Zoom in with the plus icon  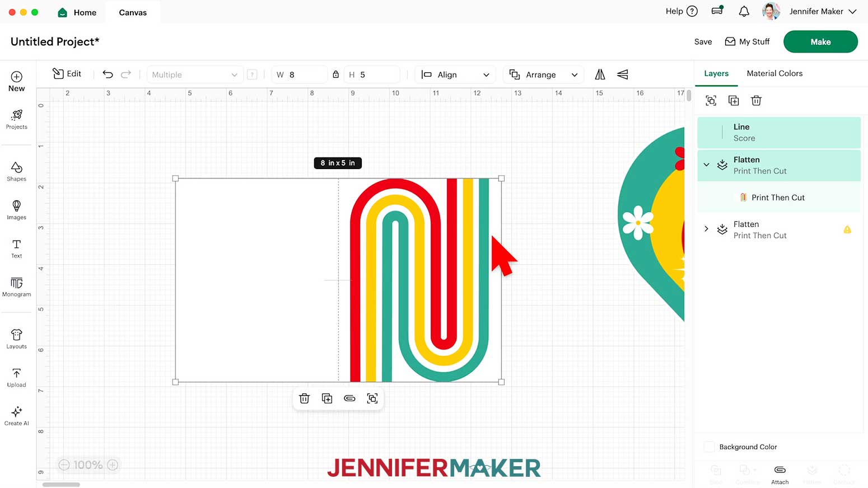tap(113, 464)
